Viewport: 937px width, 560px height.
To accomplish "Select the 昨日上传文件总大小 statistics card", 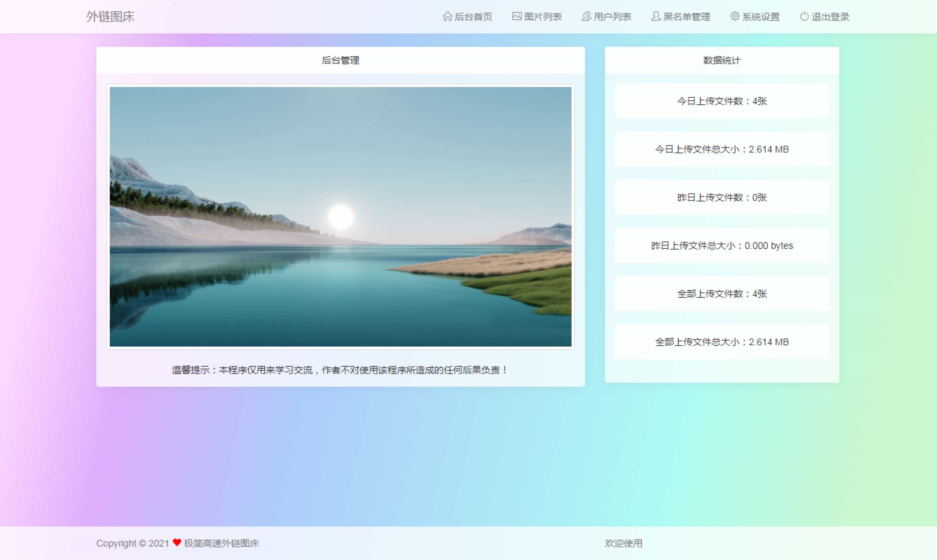I will (x=721, y=246).
